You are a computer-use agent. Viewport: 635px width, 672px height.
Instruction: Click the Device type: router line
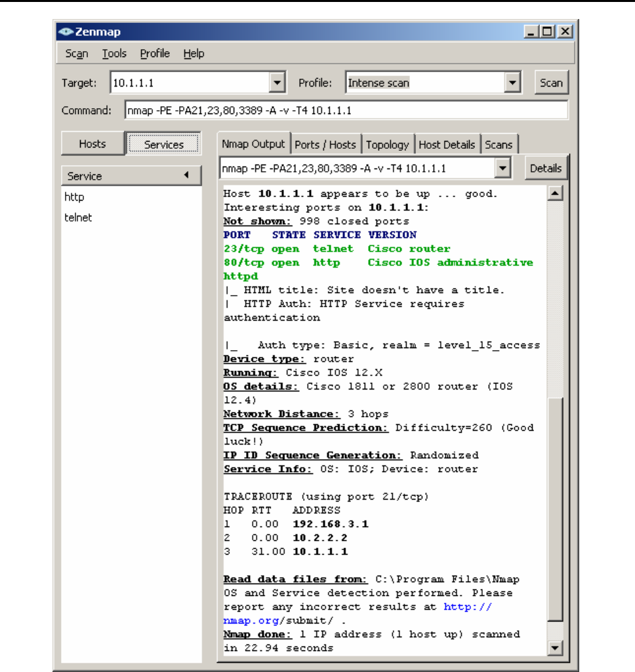(x=289, y=359)
